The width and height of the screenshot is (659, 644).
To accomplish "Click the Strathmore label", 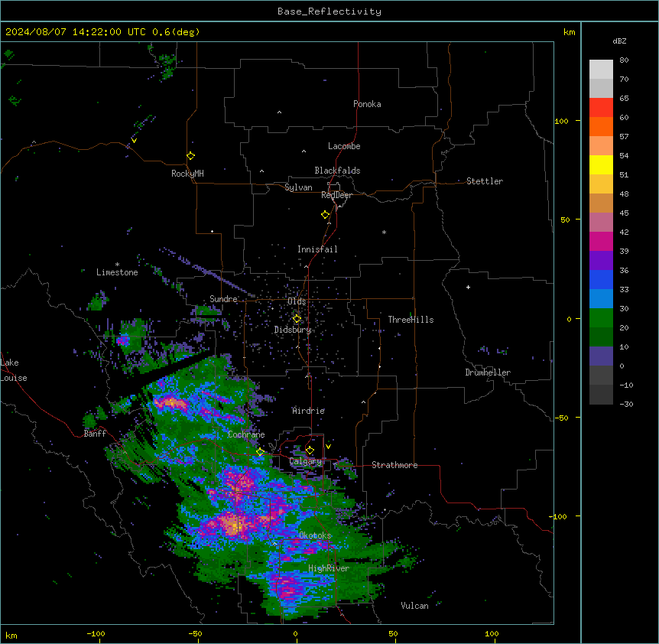I will coord(394,465).
